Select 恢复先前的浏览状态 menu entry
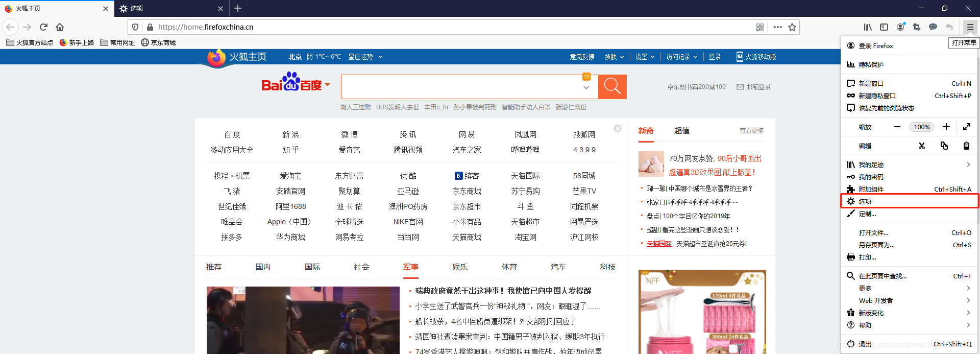Screen dimensions: 980x354 [x=910, y=108]
